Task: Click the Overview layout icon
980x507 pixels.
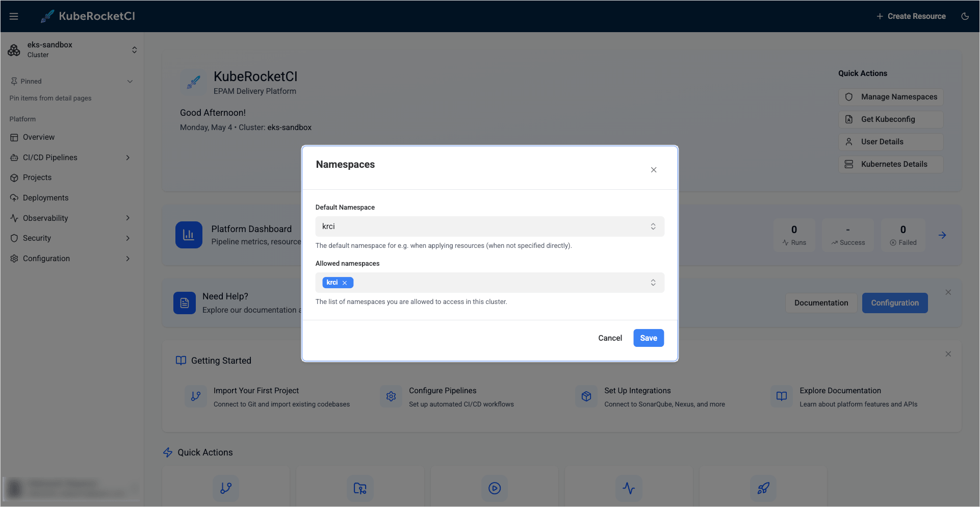Action: (x=14, y=138)
